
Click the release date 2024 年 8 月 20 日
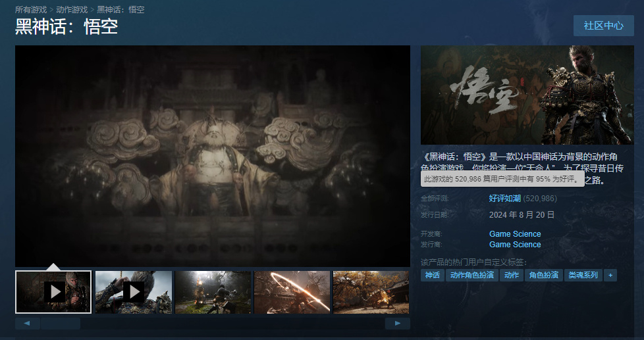[x=522, y=215]
